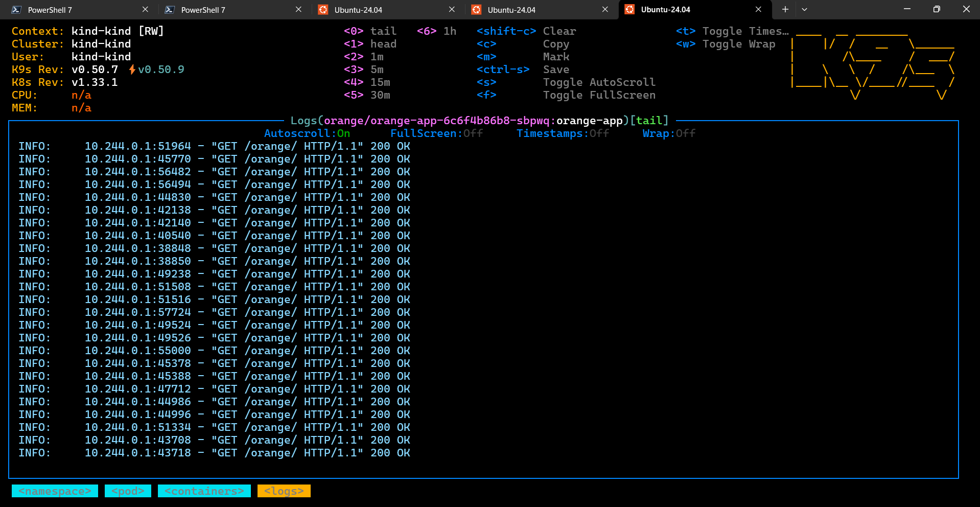This screenshot has width=980, height=507.
Task: Close the second Ubuntu-24.04 tab
Action: pos(605,10)
